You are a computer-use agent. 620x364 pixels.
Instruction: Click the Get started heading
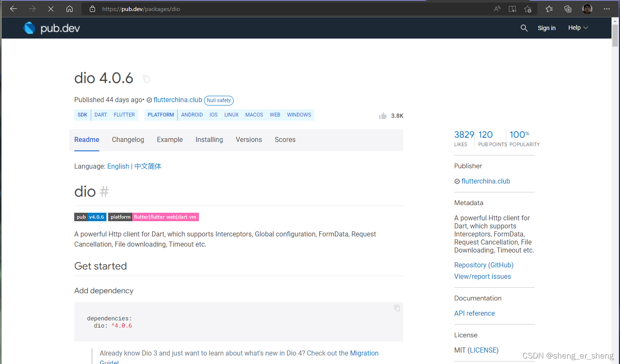click(101, 266)
